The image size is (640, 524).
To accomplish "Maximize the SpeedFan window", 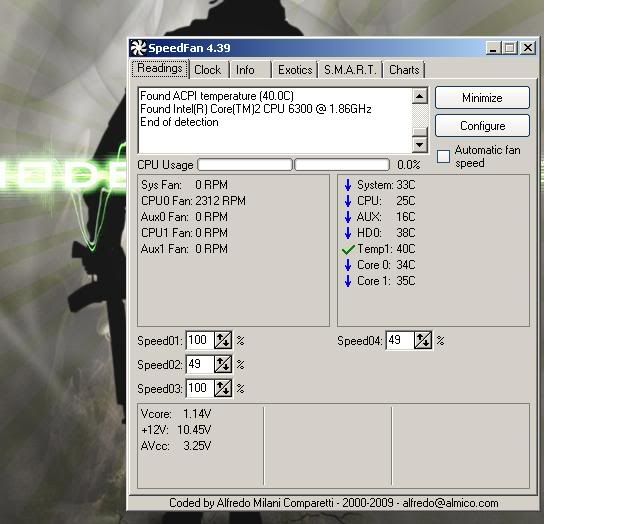I will pyautogui.click(x=510, y=48).
